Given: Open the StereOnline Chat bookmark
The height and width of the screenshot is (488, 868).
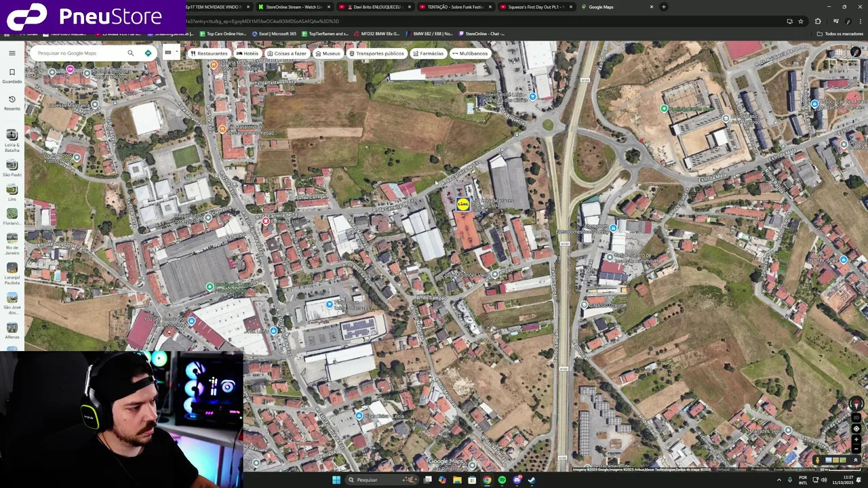Looking at the screenshot, I should (x=482, y=33).
